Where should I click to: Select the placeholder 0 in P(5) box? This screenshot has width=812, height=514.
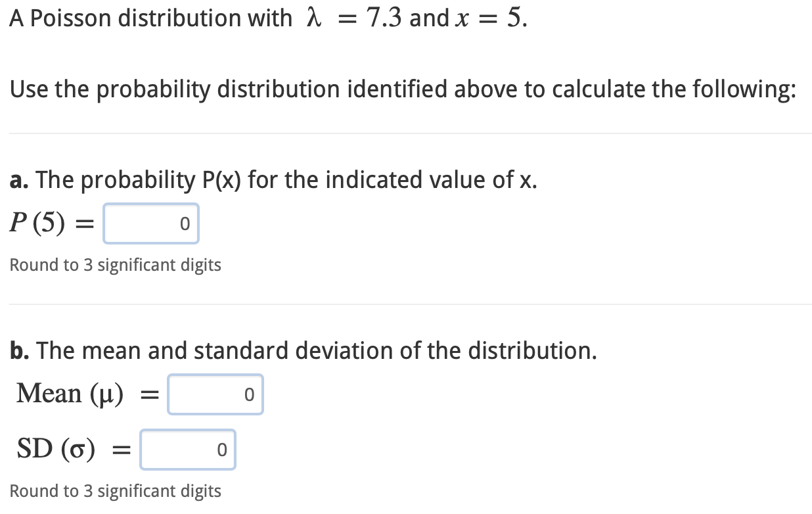click(185, 223)
